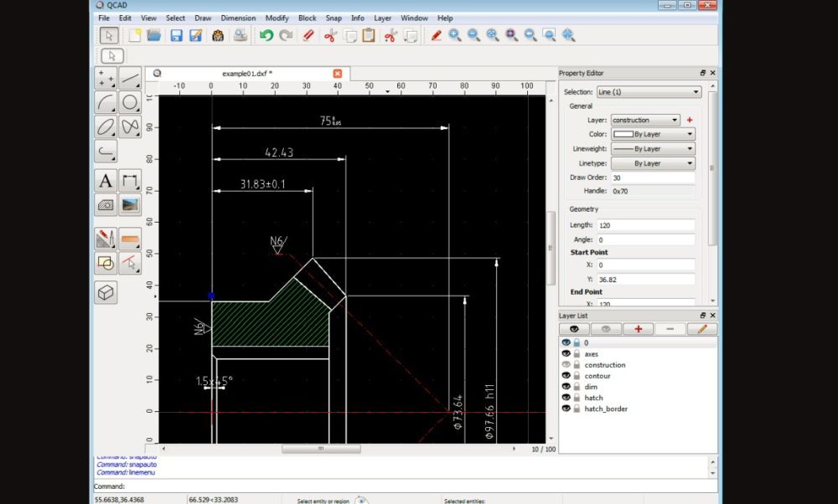Open the isometric projection tool

click(x=106, y=292)
